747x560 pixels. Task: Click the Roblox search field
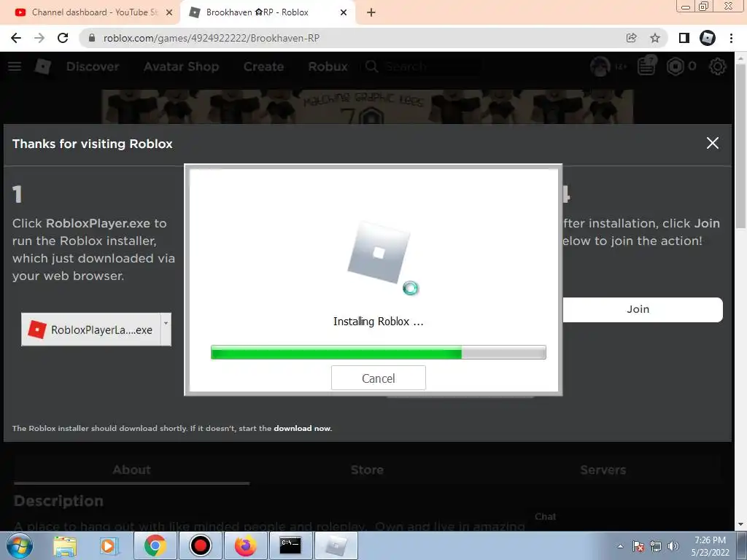[x=422, y=66]
